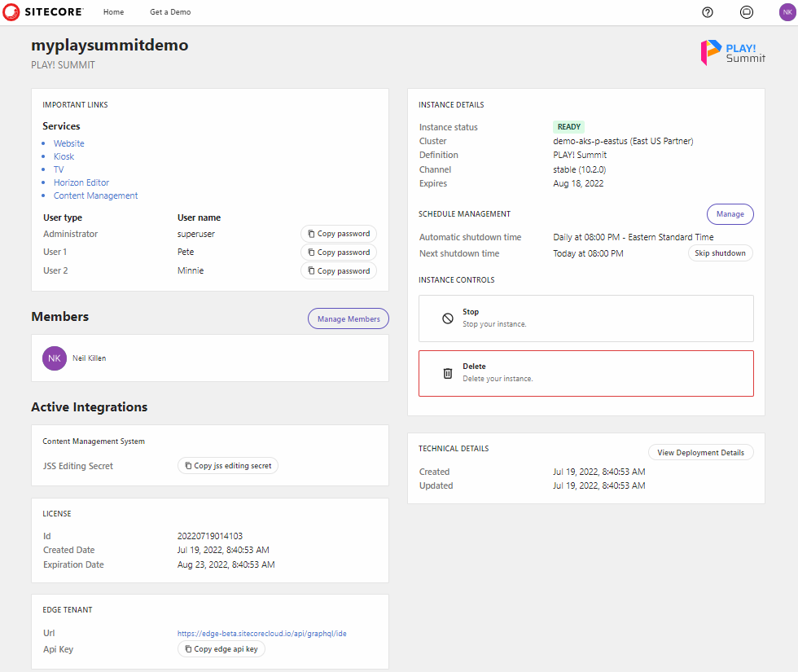This screenshot has width=798, height=672.
Task: Click Manage under Schedule Management
Action: tap(730, 213)
